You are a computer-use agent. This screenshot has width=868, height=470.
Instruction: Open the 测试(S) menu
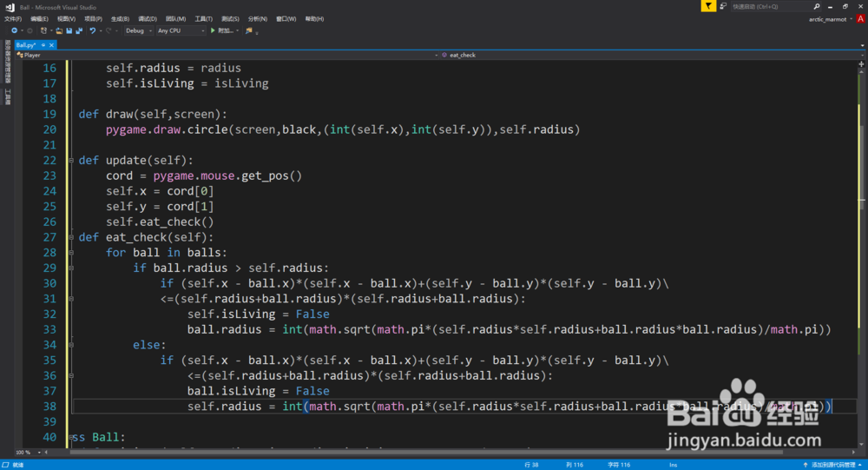(x=230, y=19)
